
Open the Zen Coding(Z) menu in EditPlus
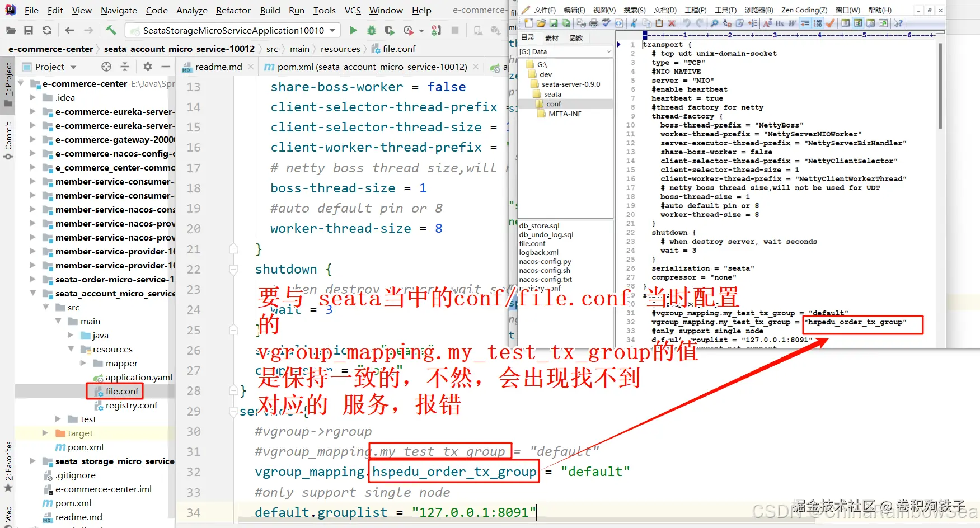point(804,10)
